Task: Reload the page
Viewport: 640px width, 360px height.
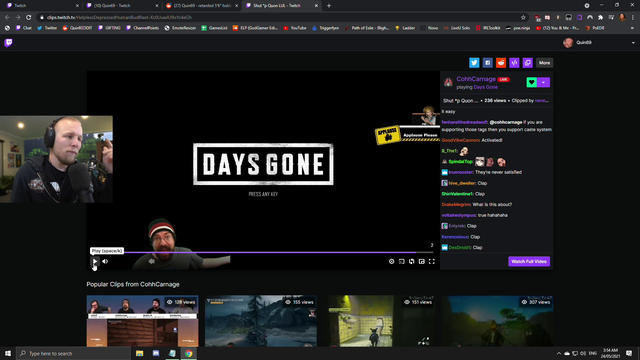Action: [29, 17]
